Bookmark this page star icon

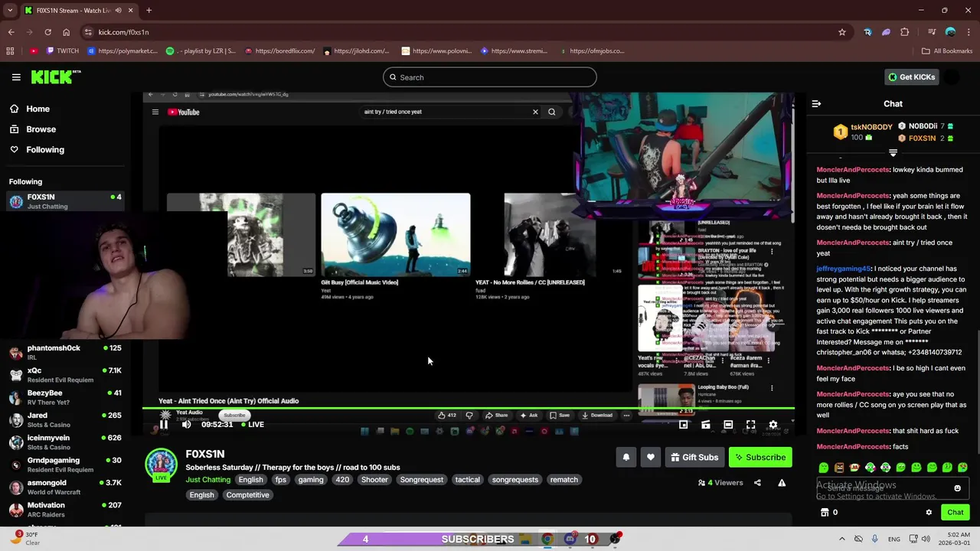coord(842,32)
